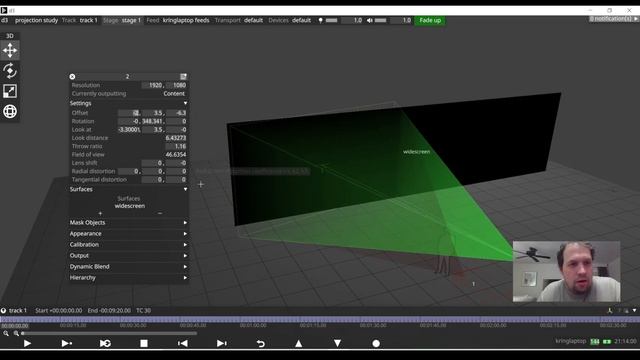This screenshot has width=640, height=360.
Task: Click the volume speaker icon in the top bar
Action: (x=369, y=20)
